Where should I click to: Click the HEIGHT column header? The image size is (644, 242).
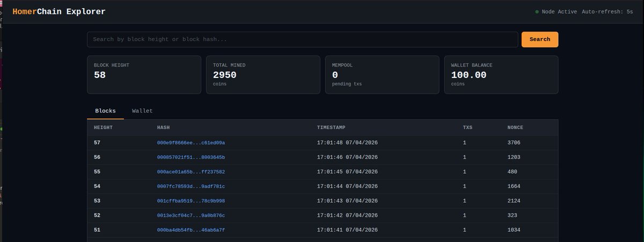click(103, 127)
